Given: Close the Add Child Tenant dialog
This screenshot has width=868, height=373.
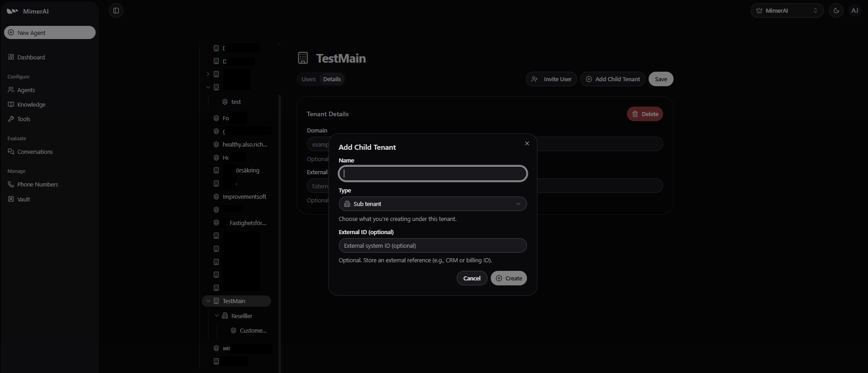Looking at the screenshot, I should point(527,143).
